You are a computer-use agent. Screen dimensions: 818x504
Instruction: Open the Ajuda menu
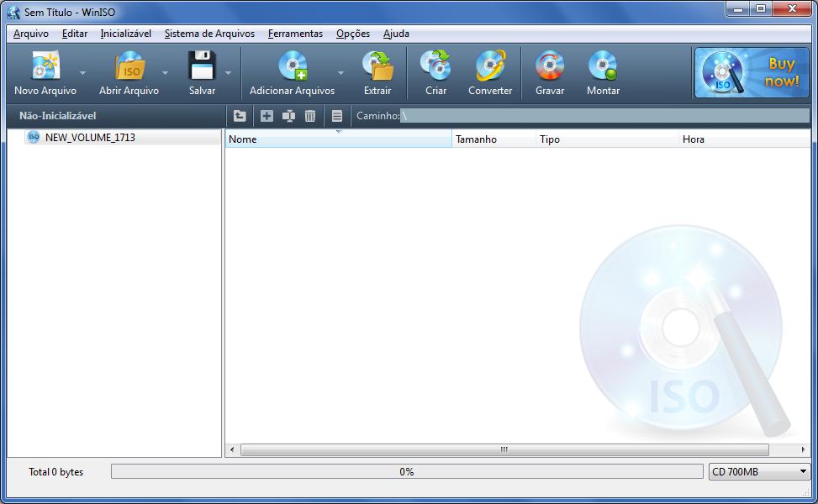(396, 34)
